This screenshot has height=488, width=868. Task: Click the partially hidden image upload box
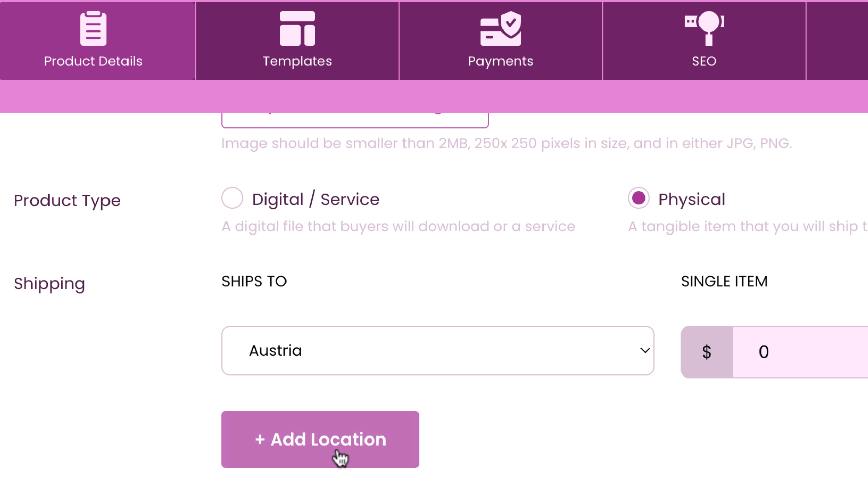[x=355, y=120]
